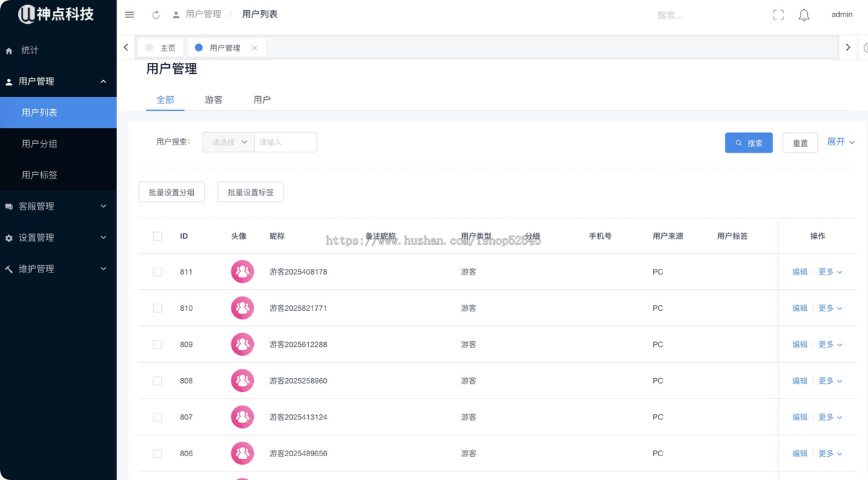Viewport: 868px width, 480px height.
Task: Open 更多 dropdown for user 811
Action: pyautogui.click(x=830, y=272)
